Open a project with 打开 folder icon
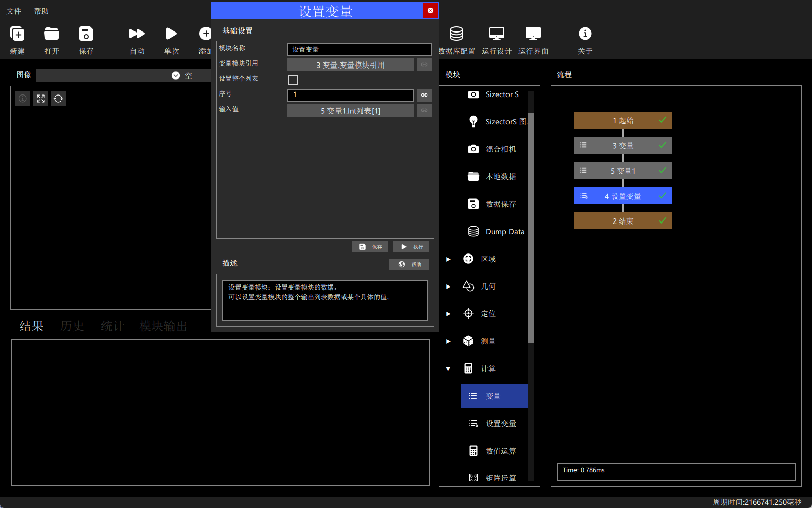Viewport: 812px width, 508px height. tap(52, 34)
